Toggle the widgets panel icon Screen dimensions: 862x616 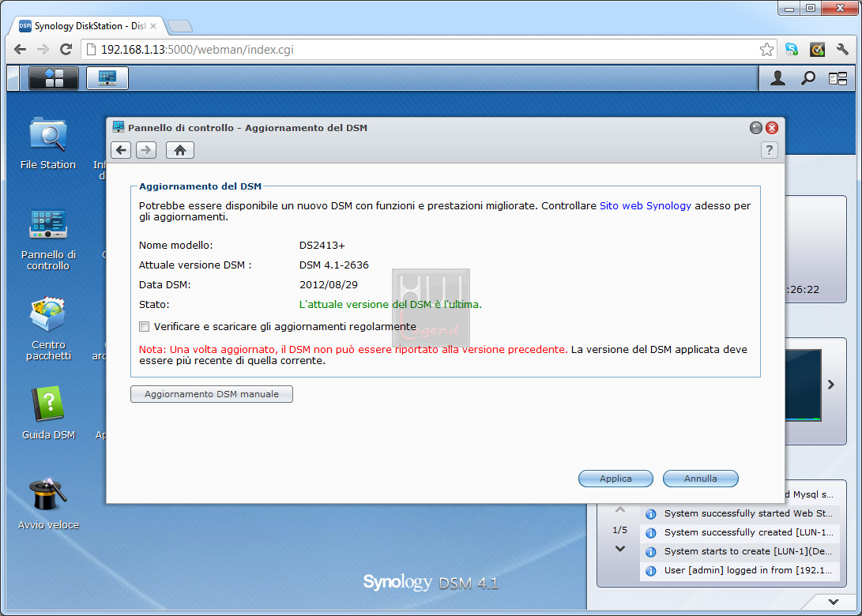pyautogui.click(x=838, y=79)
